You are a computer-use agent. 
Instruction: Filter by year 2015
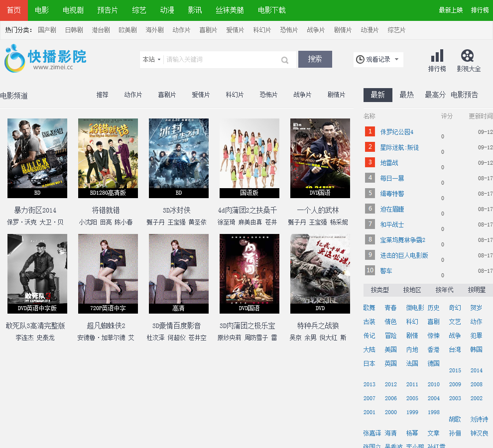(455, 370)
